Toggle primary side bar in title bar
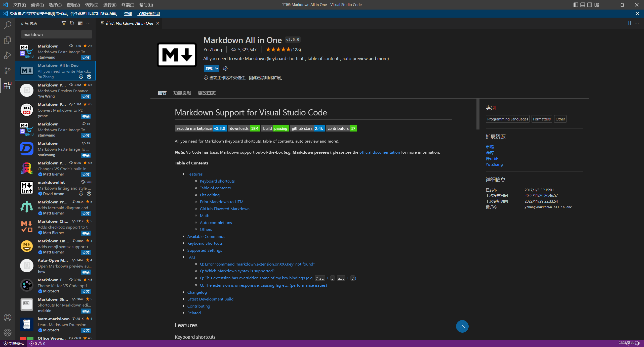 [x=576, y=5]
